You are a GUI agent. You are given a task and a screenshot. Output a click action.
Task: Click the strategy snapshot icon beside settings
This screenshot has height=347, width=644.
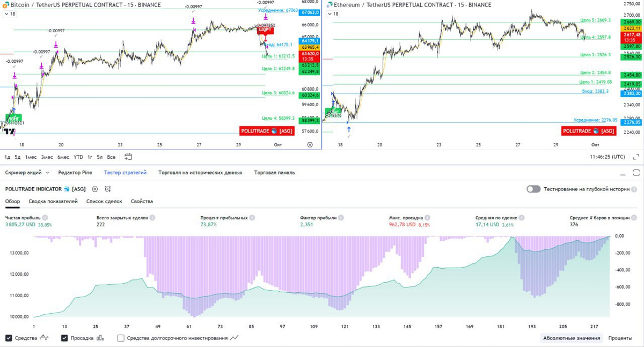[x=108, y=189]
